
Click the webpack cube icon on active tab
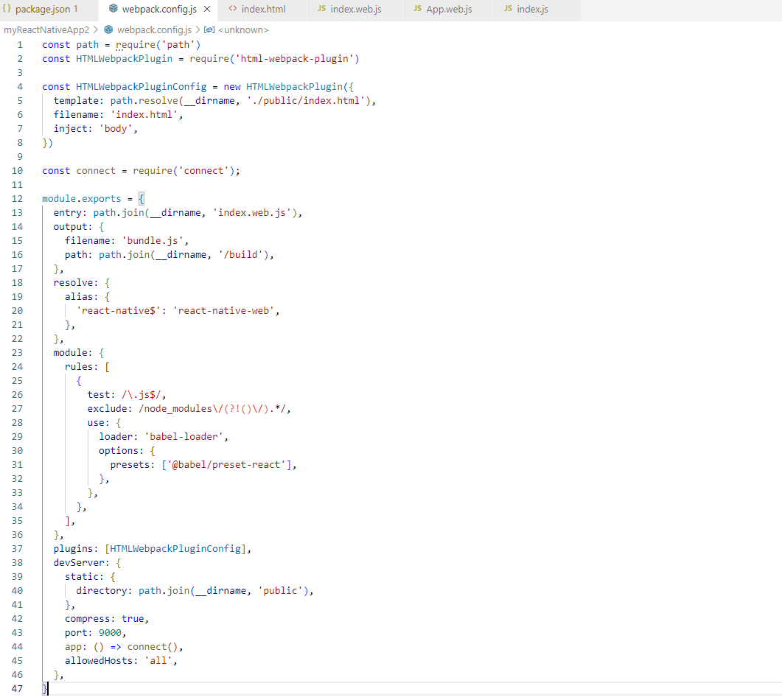point(114,9)
